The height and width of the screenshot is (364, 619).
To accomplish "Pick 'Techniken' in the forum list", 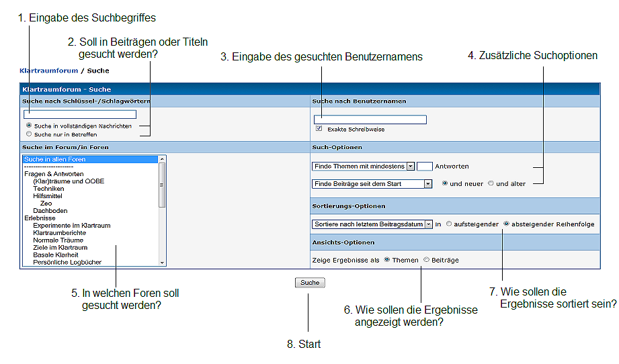I will coord(48,189).
